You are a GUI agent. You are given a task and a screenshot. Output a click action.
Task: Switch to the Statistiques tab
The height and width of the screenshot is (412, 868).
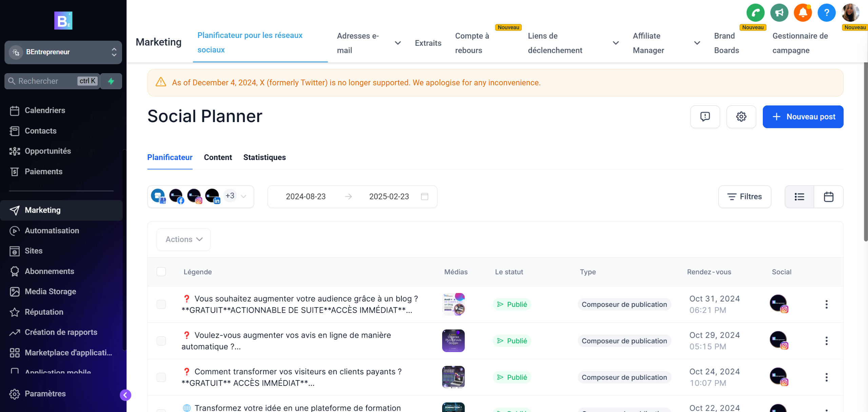tap(264, 157)
